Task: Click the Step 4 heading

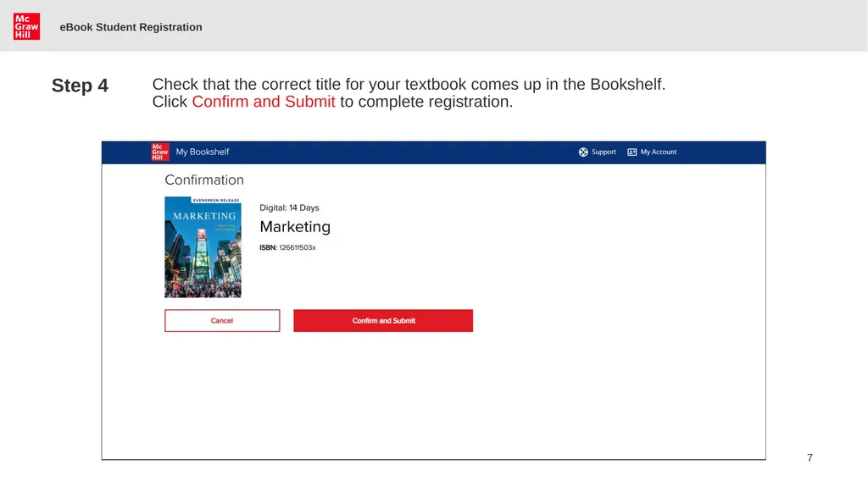Action: point(80,86)
